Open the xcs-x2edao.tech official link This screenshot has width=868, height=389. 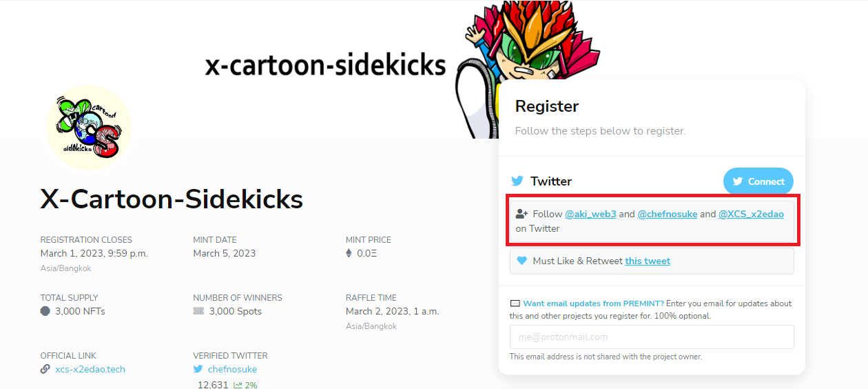pyautogui.click(x=90, y=369)
